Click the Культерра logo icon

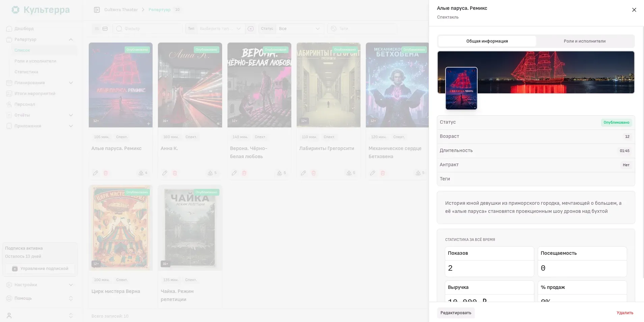pos(16,10)
